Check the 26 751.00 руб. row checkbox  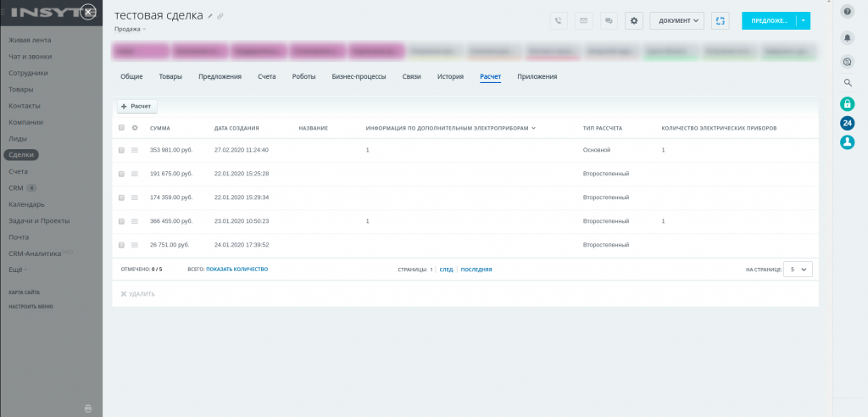(x=122, y=245)
